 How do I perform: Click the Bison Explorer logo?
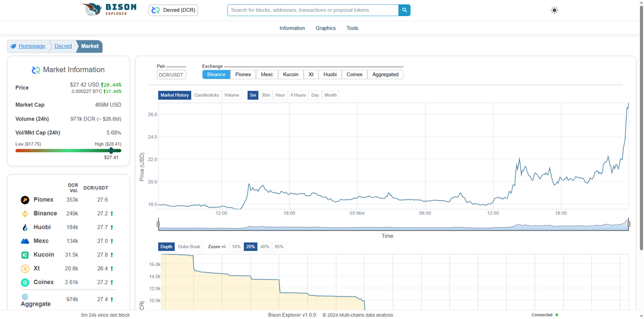click(109, 9)
